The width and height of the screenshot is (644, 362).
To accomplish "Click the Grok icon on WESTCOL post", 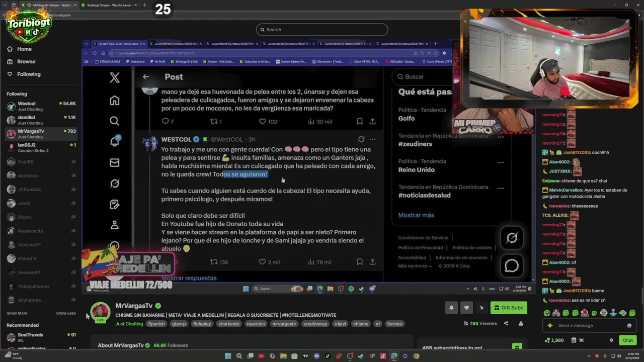I will pos(361,139).
